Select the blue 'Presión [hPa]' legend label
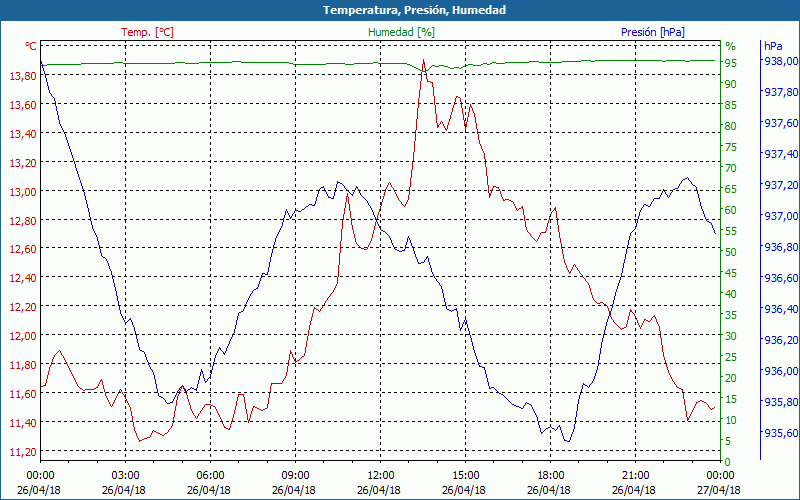800x500 pixels. [653, 32]
